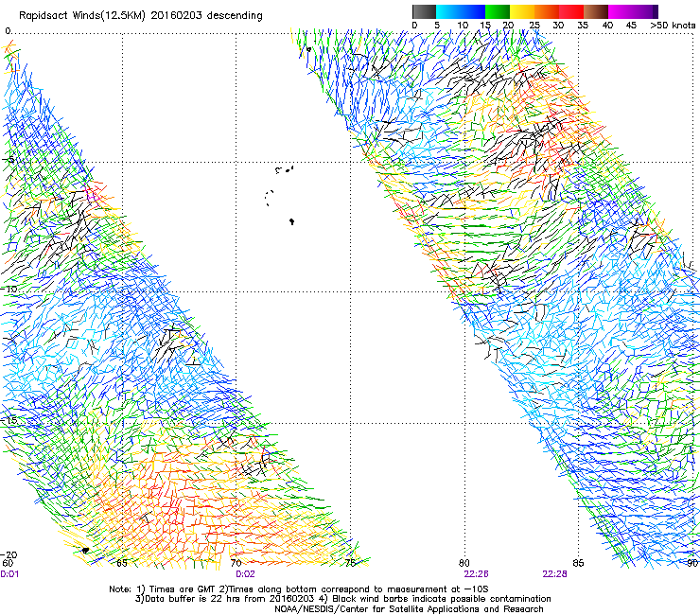Click the '60' longitude axis label
This screenshot has width=700, height=615.
[8, 563]
